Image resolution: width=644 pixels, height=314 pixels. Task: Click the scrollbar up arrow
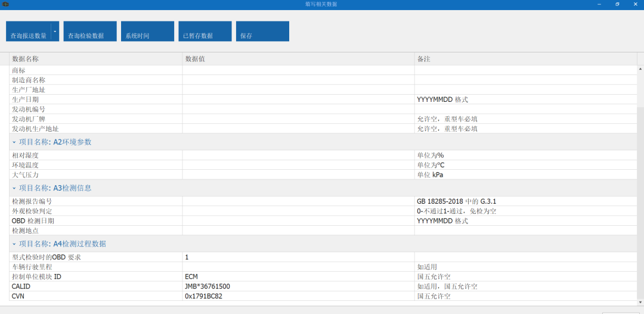640,69
